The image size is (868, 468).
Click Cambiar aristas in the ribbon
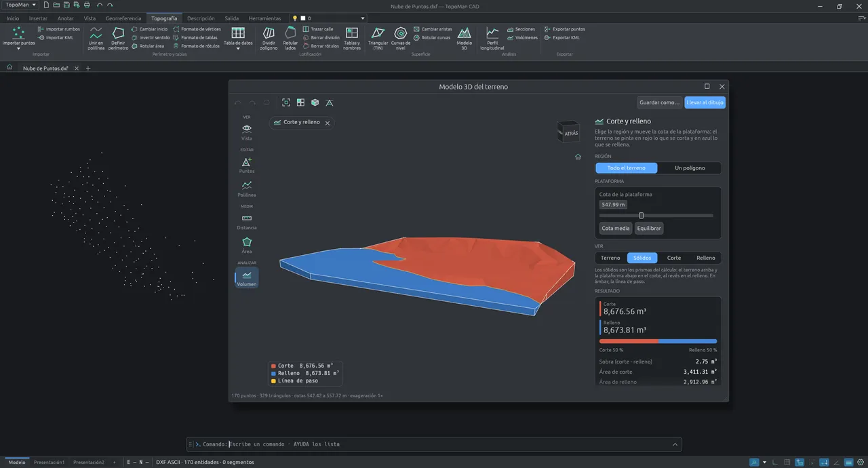point(433,29)
